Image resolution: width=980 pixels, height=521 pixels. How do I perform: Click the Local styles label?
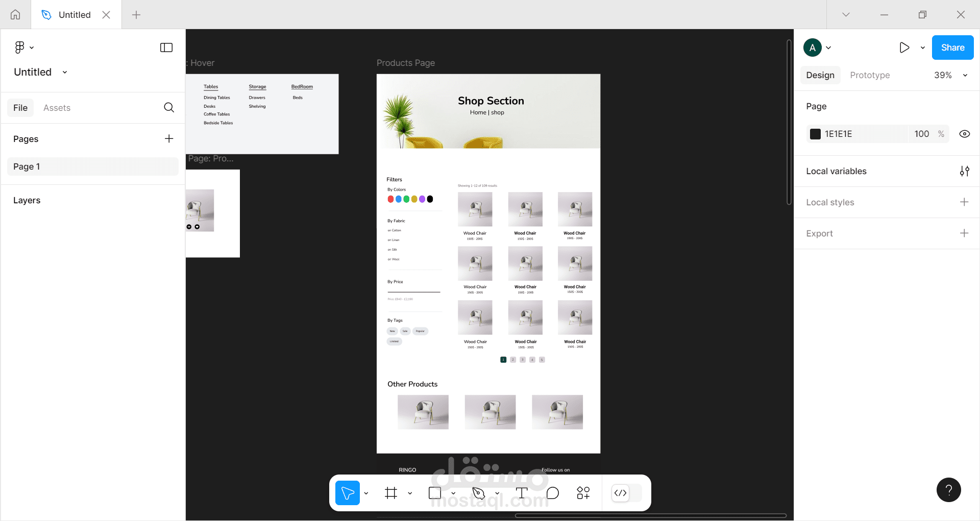point(830,202)
